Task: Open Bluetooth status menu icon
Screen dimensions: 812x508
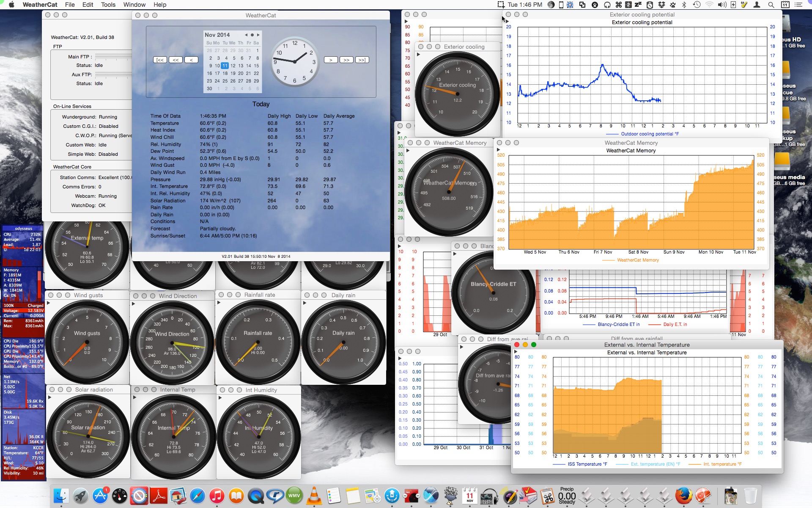Action: click(x=684, y=5)
